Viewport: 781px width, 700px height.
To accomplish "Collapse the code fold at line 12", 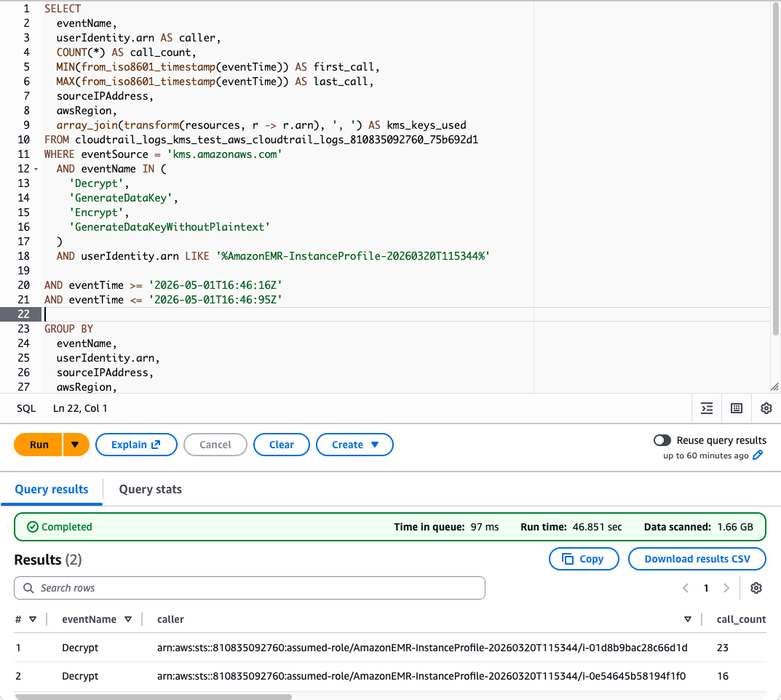I will [x=36, y=170].
